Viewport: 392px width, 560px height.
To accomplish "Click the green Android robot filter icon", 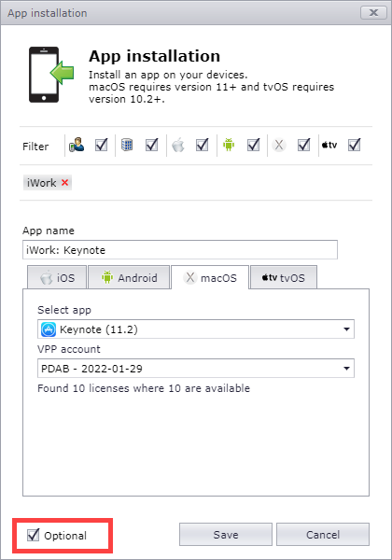I will pos(229,145).
